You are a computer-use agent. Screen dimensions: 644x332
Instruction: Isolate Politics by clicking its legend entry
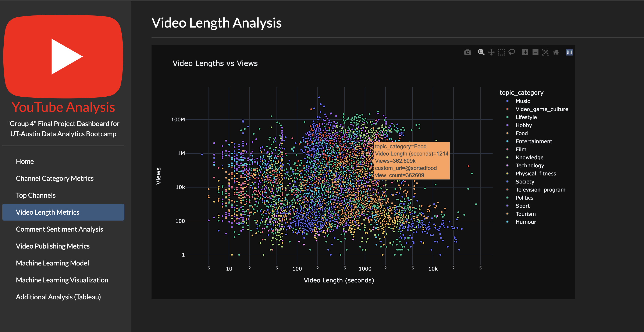[x=524, y=197]
